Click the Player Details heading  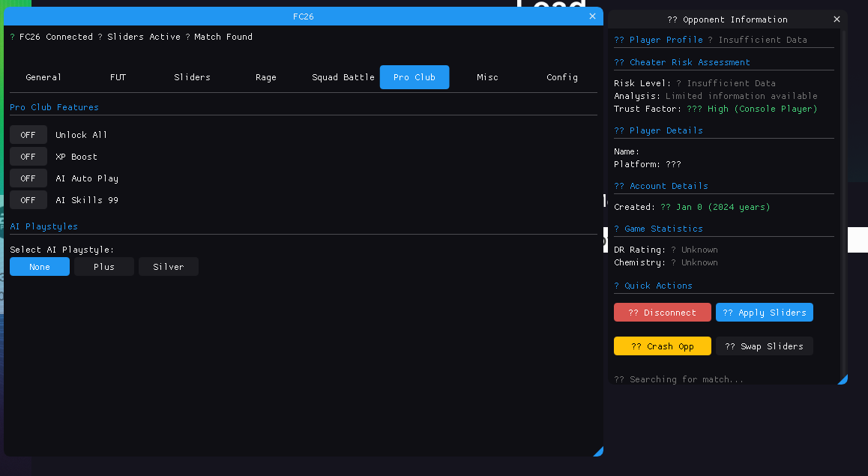click(x=659, y=130)
